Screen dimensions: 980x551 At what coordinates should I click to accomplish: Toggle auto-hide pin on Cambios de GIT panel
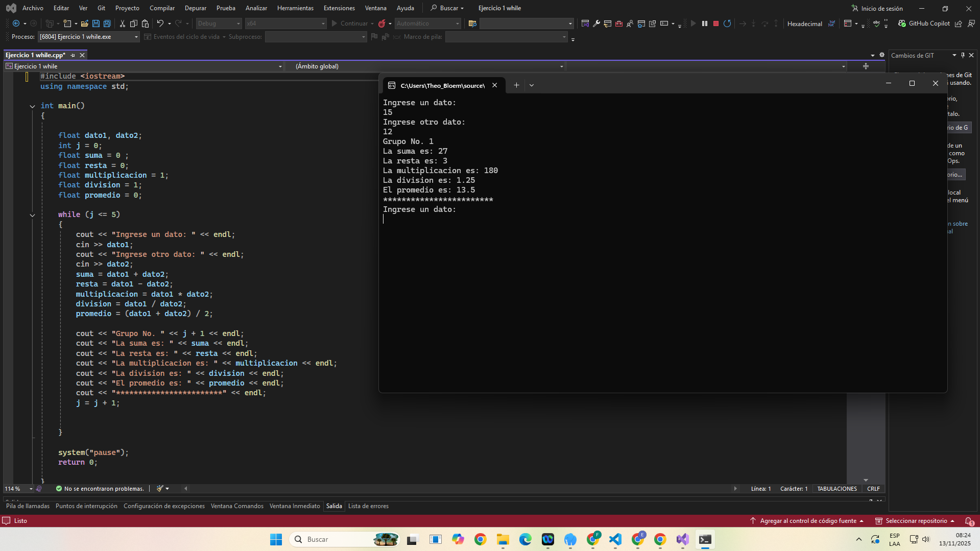tap(963, 55)
